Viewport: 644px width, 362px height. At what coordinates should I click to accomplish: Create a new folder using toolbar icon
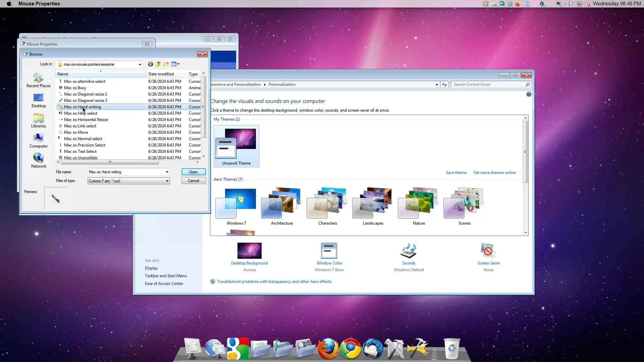coord(166,64)
